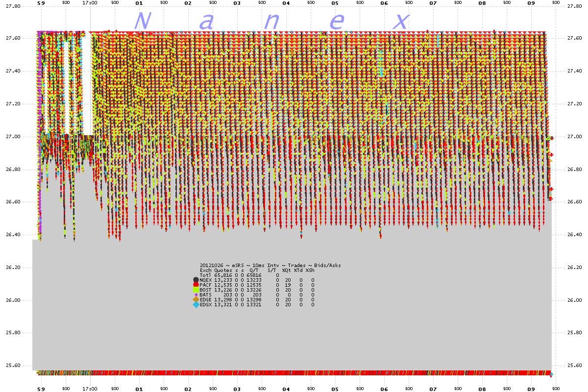
Task: Click the '26.00' label on the right price axis
Action: [574, 300]
